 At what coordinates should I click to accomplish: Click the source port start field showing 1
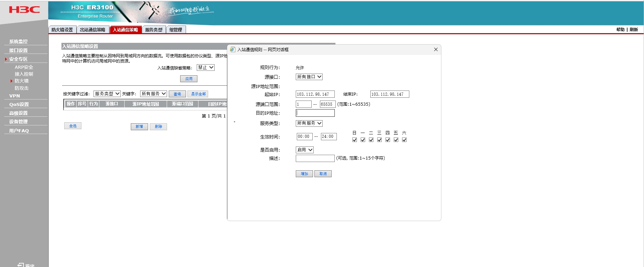pyautogui.click(x=304, y=104)
